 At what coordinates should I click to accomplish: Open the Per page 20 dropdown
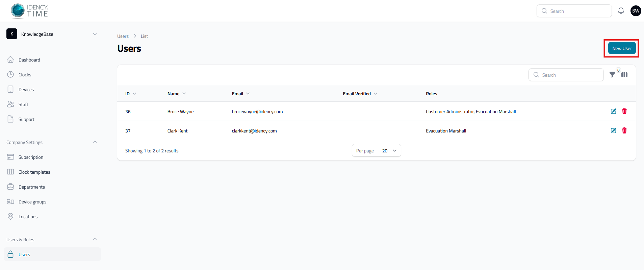(389, 151)
